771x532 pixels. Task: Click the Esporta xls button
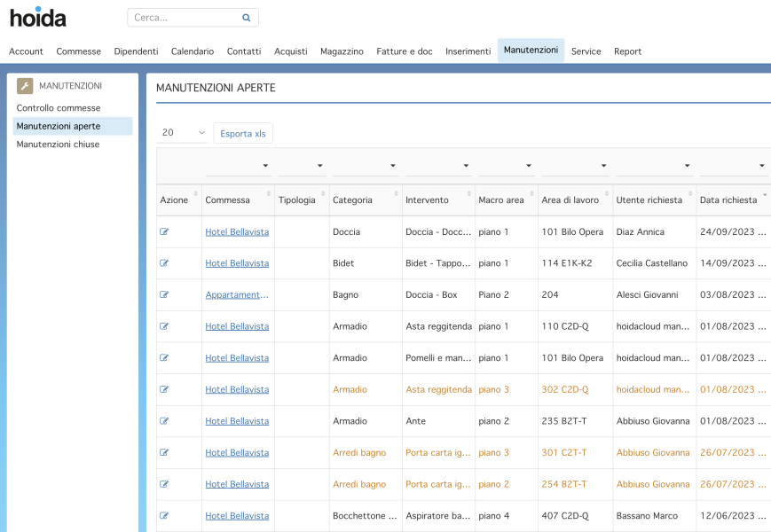243,133
